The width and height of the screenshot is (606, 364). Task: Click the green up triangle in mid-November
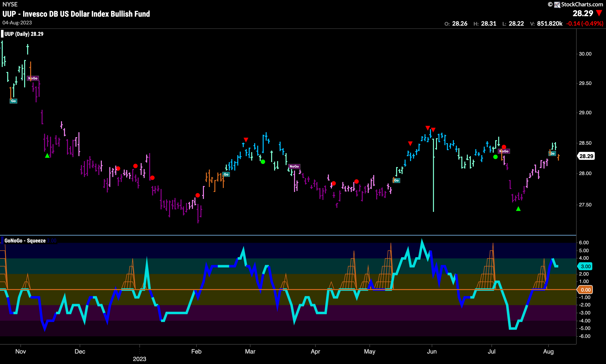(x=47, y=156)
